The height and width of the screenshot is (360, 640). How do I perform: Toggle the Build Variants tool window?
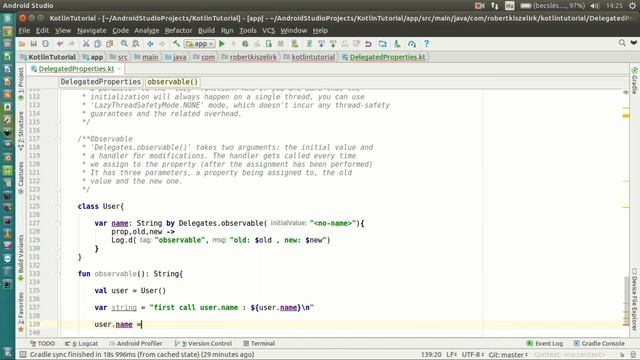[21, 258]
